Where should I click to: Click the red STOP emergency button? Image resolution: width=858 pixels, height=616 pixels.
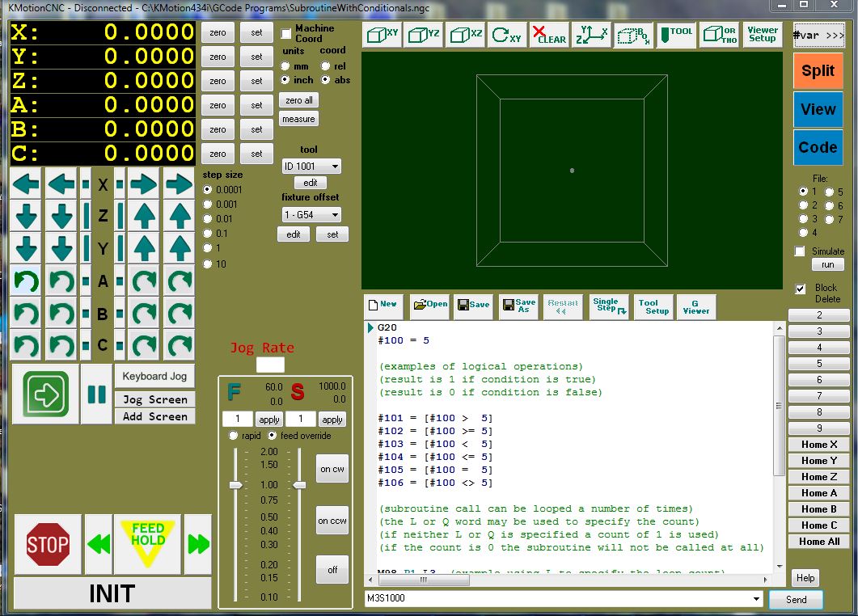pyautogui.click(x=48, y=544)
